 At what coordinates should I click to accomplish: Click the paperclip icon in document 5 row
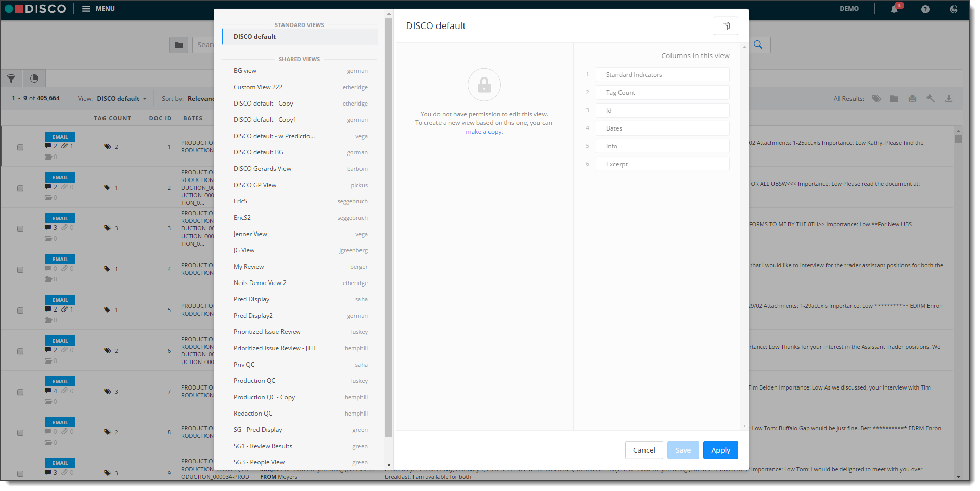click(x=65, y=309)
